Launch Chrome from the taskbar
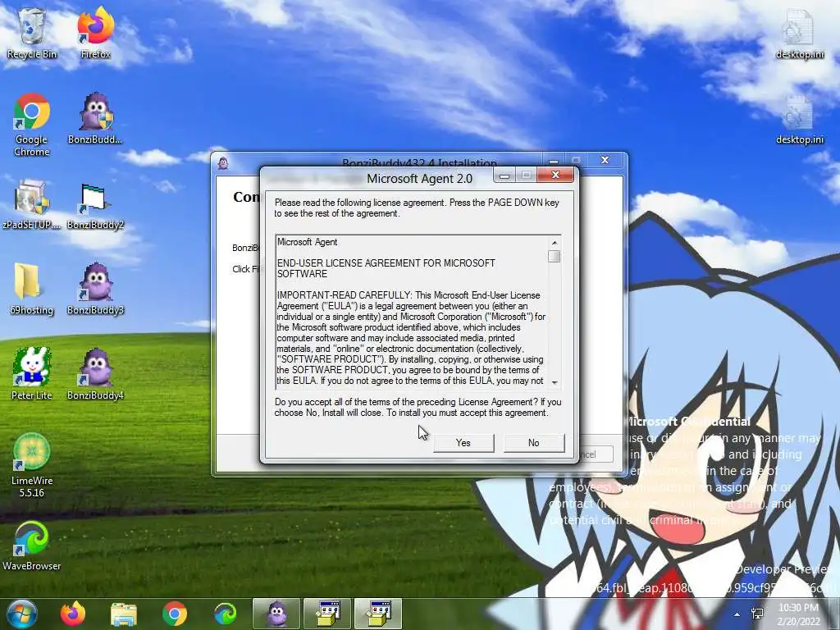This screenshot has width=840, height=630. point(175,614)
